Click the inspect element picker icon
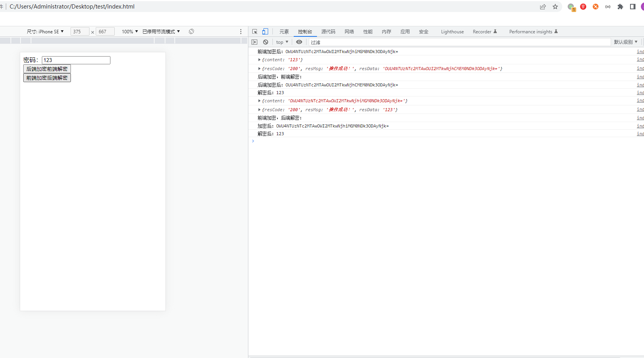This screenshot has height=358, width=644. (255, 32)
